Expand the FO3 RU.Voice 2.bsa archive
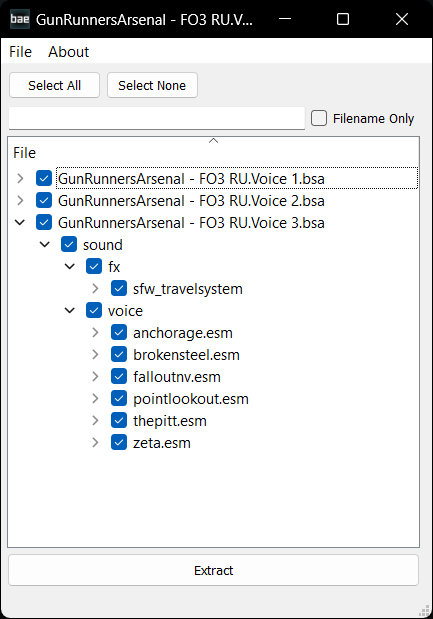Screen dimensions: 433x619 20,201
